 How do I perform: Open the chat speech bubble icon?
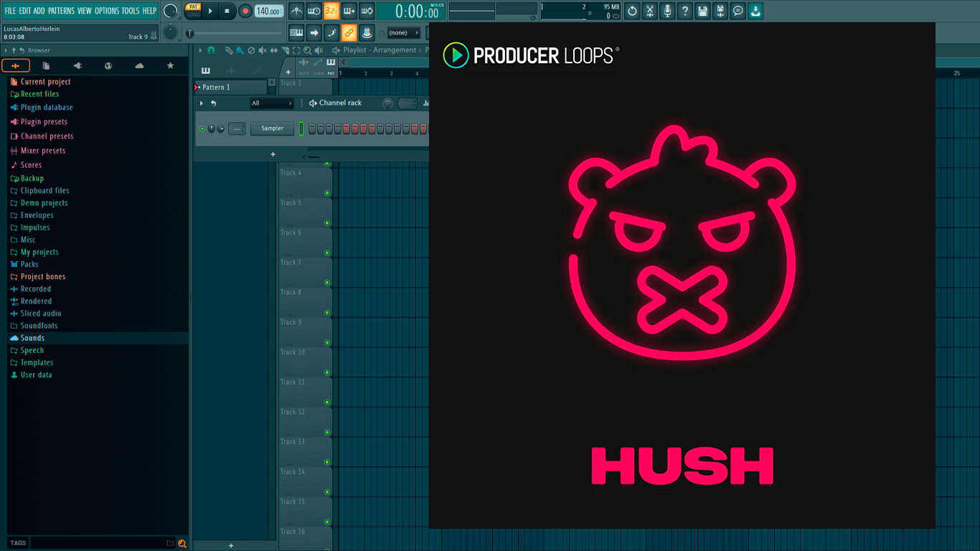pos(738,11)
